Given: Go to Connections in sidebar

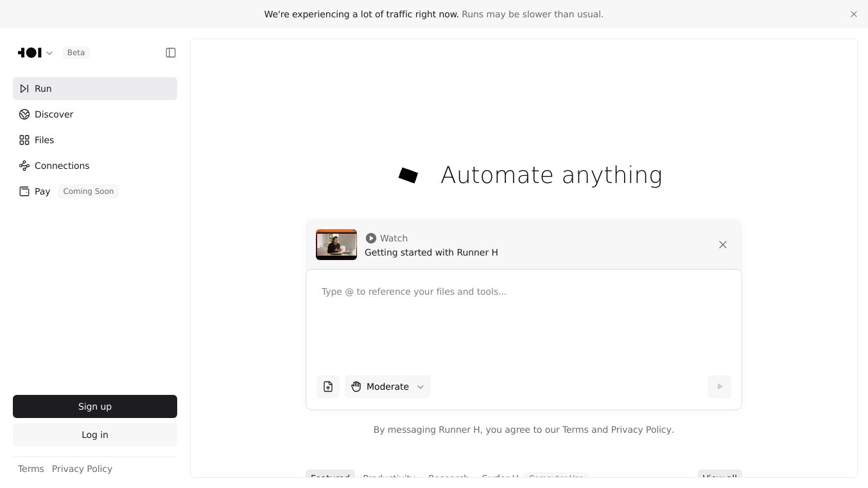Looking at the screenshot, I should coord(62,166).
